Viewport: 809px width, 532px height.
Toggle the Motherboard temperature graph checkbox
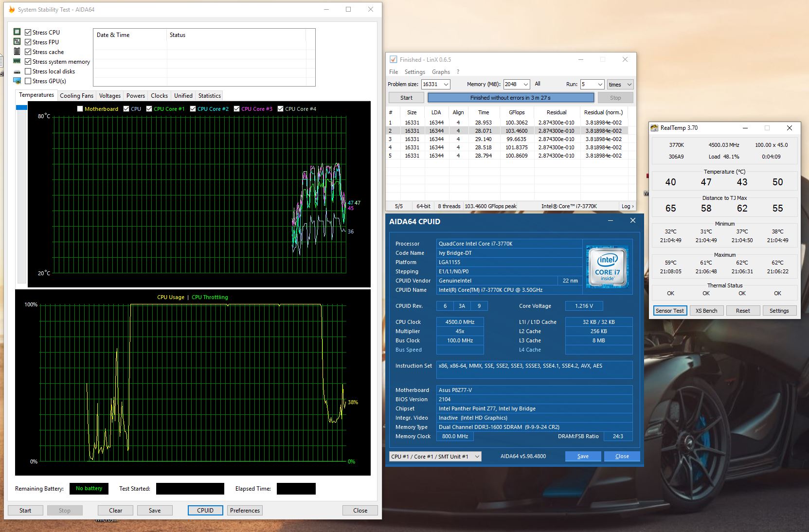80,109
